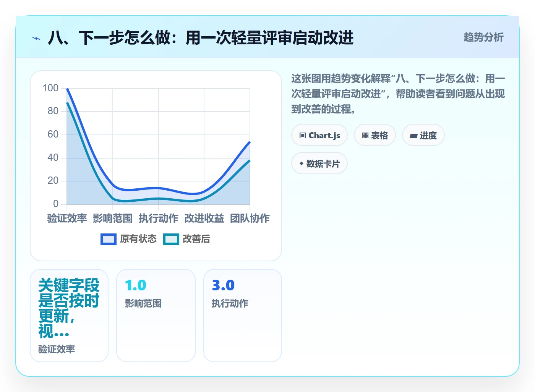
Task: Click the 团队协作 x-axis label
Action: point(250,219)
